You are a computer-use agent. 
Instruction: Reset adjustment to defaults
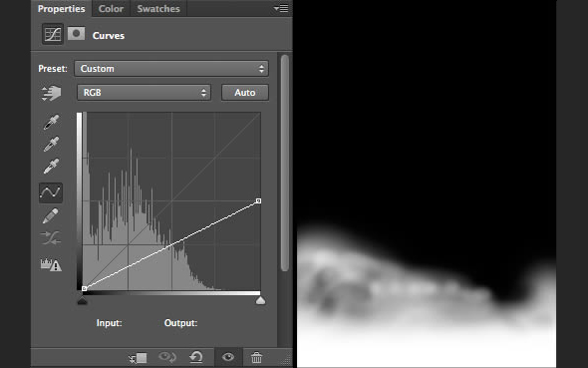click(x=196, y=357)
